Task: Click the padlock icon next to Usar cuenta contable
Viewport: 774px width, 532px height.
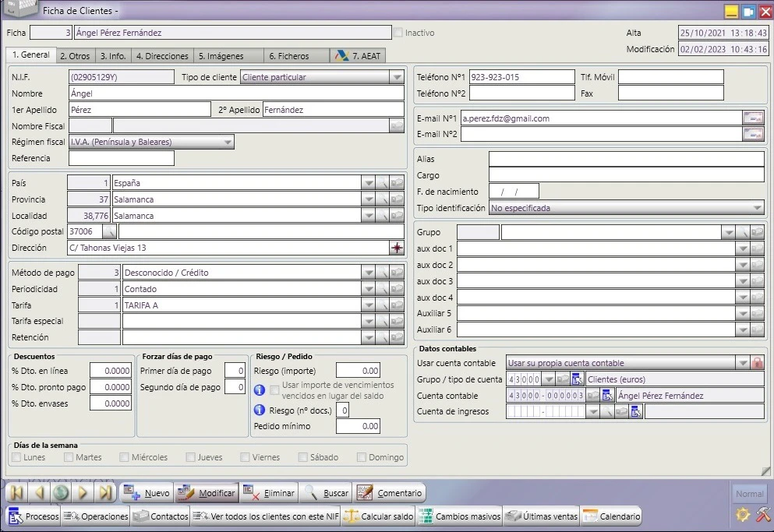Action: click(x=757, y=363)
